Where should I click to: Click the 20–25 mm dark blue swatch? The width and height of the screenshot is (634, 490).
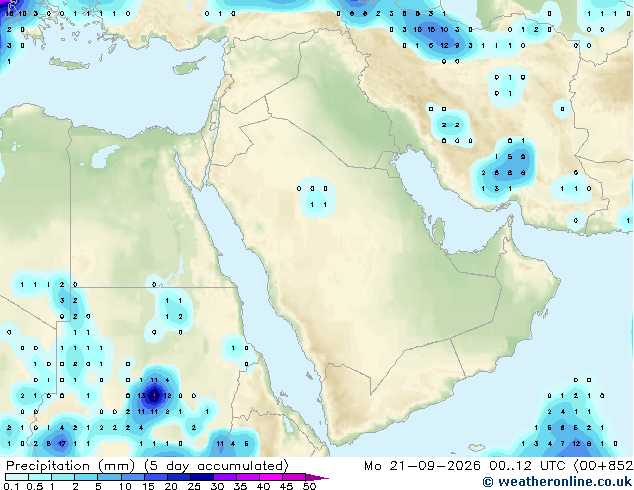[179, 477]
